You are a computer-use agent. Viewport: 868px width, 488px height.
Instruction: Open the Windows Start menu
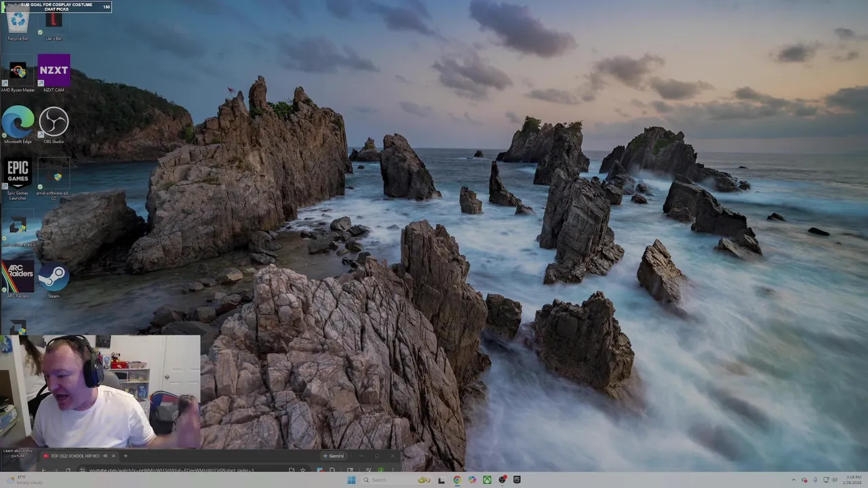pyautogui.click(x=351, y=480)
